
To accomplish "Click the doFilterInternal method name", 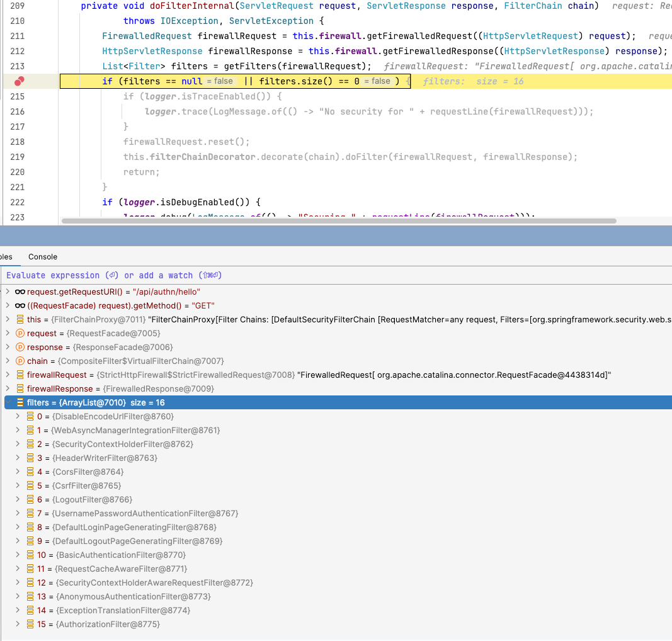I will click(192, 6).
